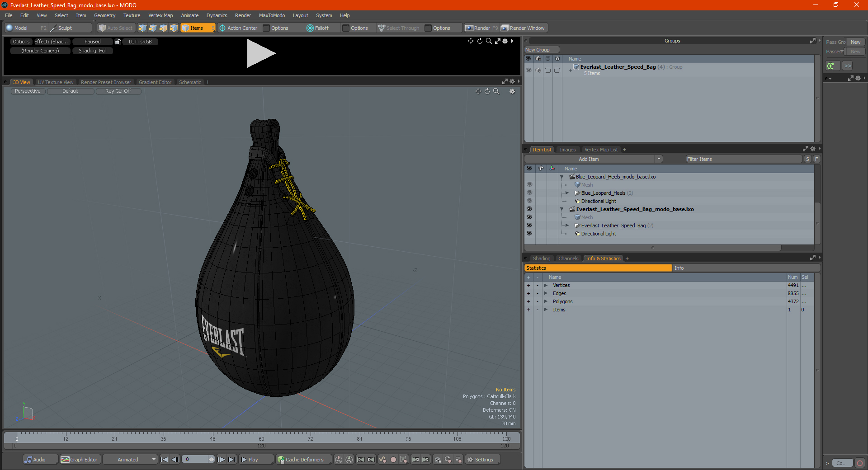Image resolution: width=868 pixels, height=470 pixels.
Task: Click the pan view icon in 3D viewport
Action: pyautogui.click(x=478, y=91)
